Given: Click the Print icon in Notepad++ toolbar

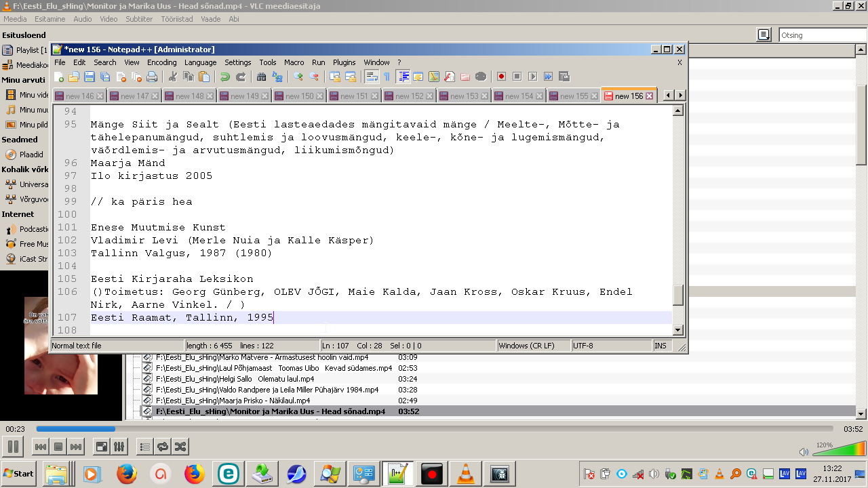Looking at the screenshot, I should 152,77.
